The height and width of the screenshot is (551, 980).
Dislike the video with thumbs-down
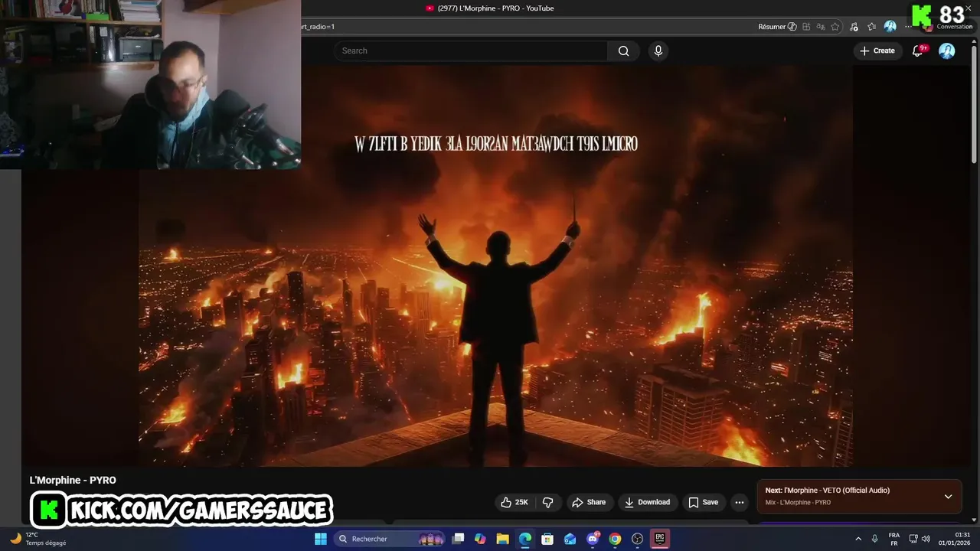[548, 502]
